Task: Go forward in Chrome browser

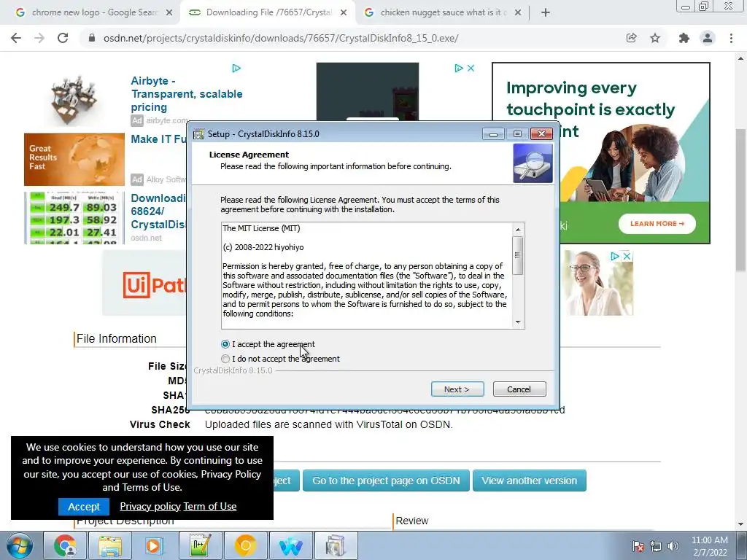Action: click(x=39, y=38)
